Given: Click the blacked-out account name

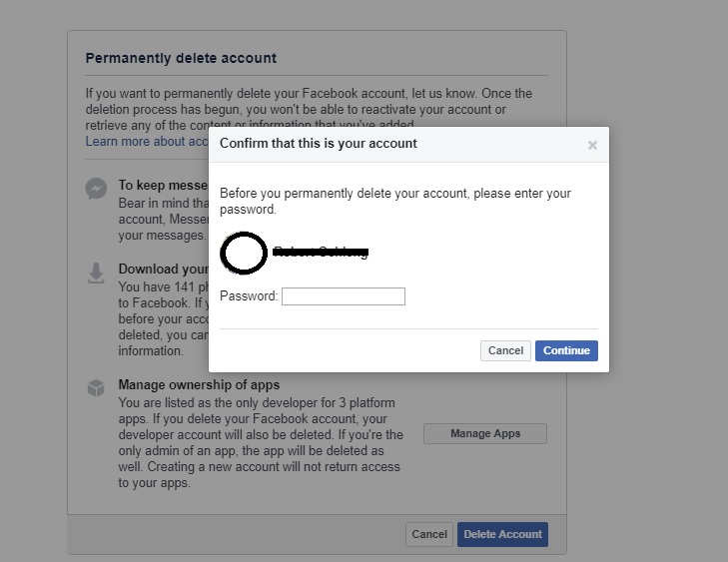Looking at the screenshot, I should point(321,253).
